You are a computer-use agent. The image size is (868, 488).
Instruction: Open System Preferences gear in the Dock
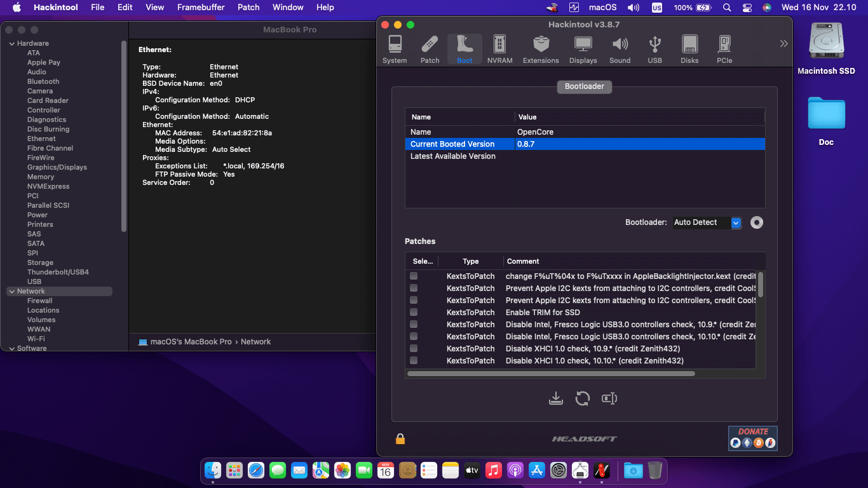(559, 470)
